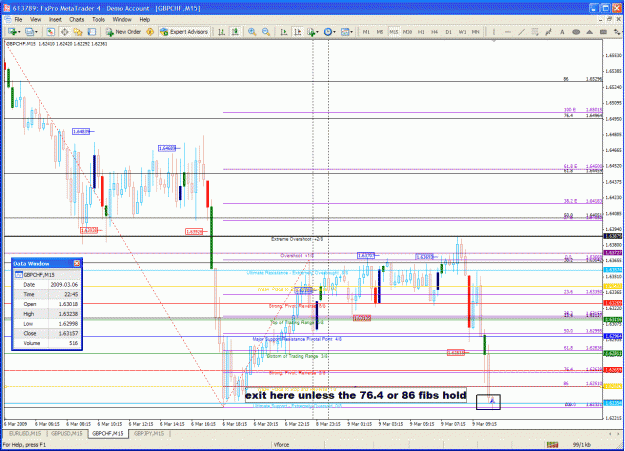
Task: Open the Window menu
Action: [x=122, y=19]
